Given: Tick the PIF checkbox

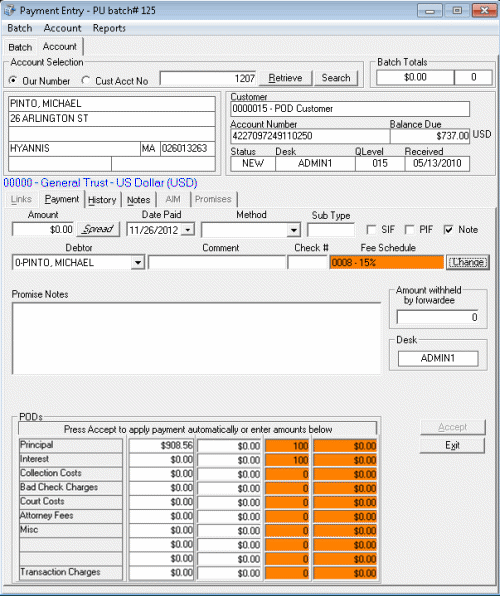Looking at the screenshot, I should [x=410, y=230].
